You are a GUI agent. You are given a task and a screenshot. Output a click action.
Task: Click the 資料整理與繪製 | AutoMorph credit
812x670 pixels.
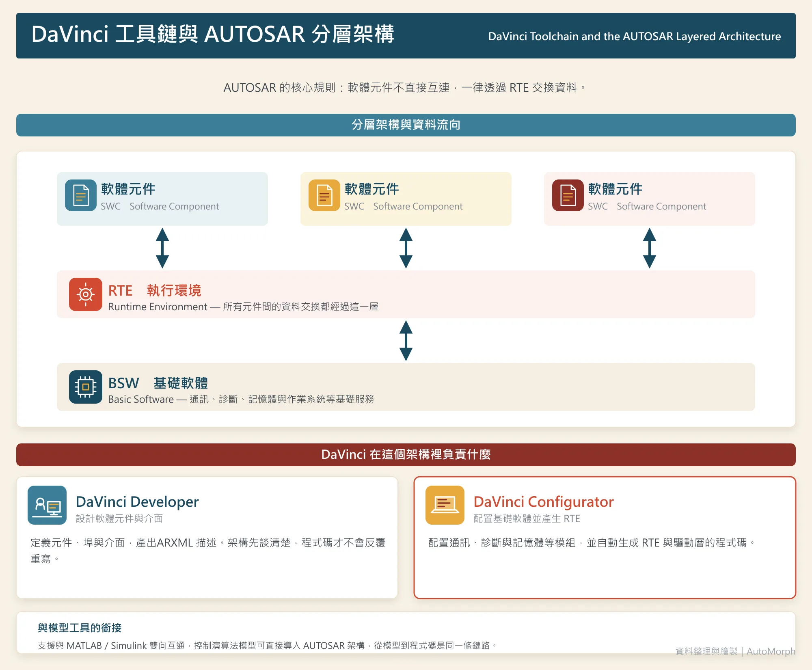(x=735, y=651)
